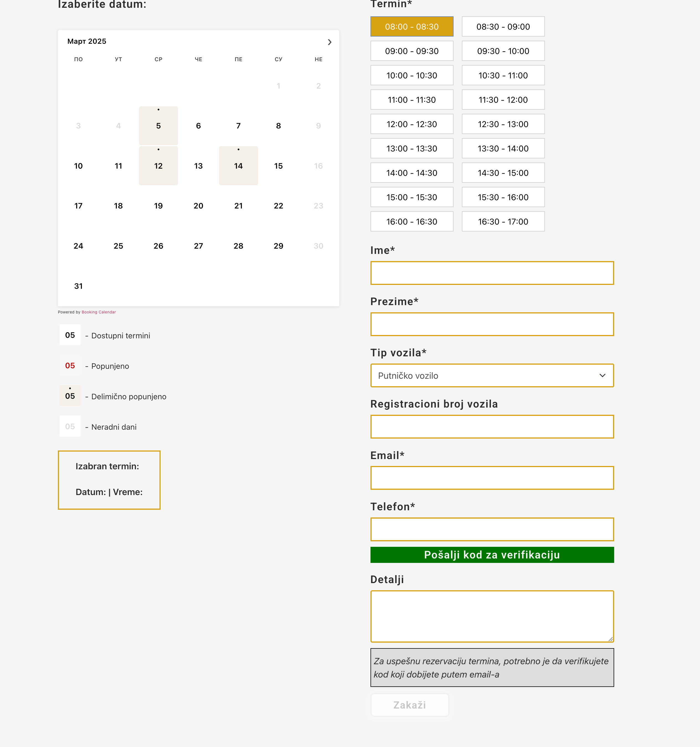This screenshot has height=747, width=700.
Task: Select March 31 in calendar
Action: 78,286
